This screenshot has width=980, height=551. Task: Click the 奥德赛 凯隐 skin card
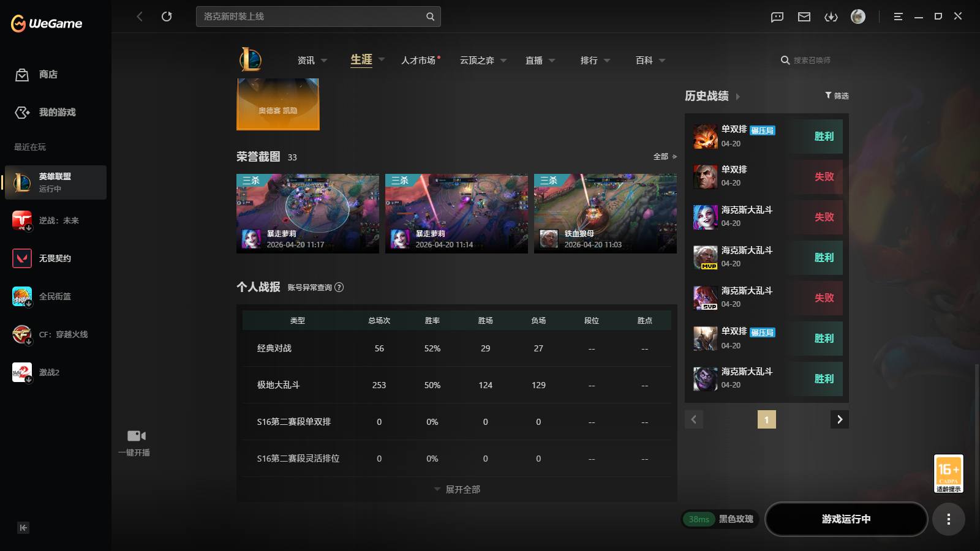[278, 104]
